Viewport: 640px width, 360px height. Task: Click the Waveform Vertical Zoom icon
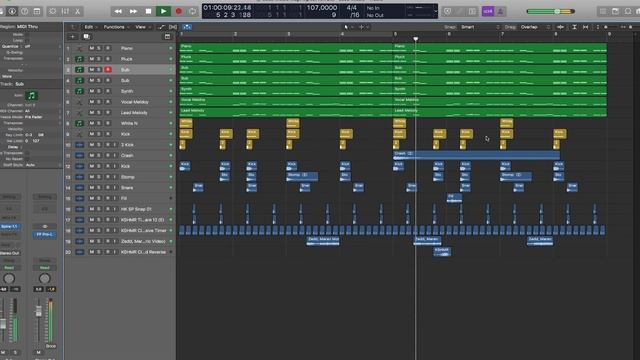pyautogui.click(x=560, y=27)
